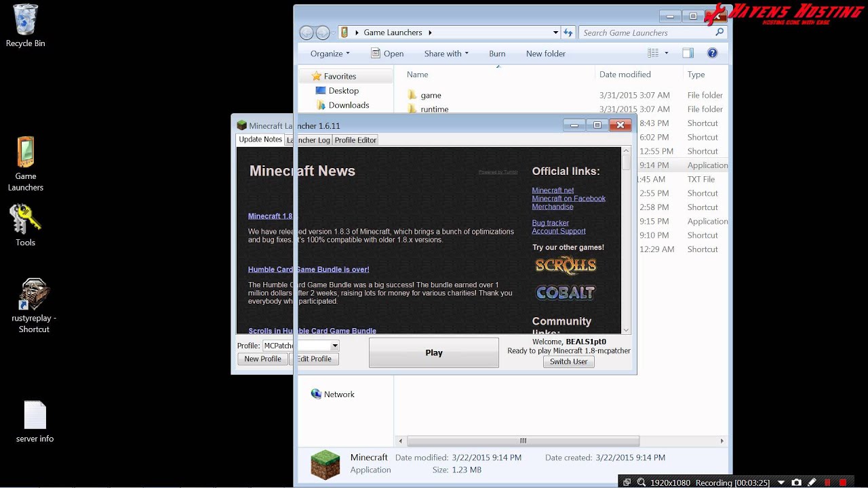868x488 pixels.
Task: Click New folder in the Explorer toolbar
Action: 546,54
